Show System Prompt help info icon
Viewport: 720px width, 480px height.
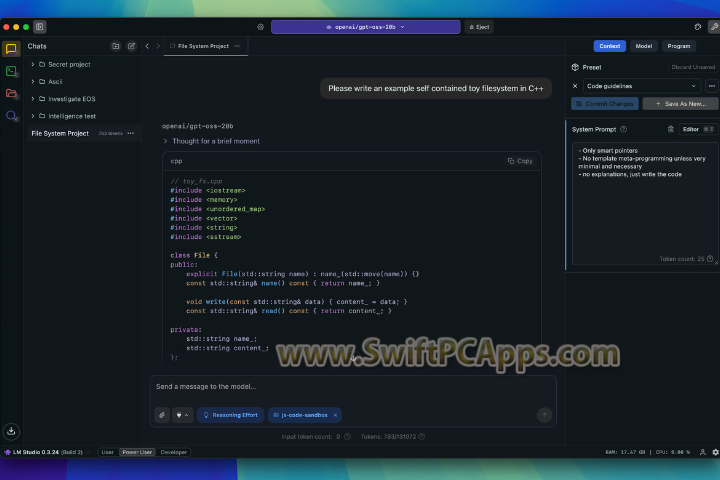point(624,129)
